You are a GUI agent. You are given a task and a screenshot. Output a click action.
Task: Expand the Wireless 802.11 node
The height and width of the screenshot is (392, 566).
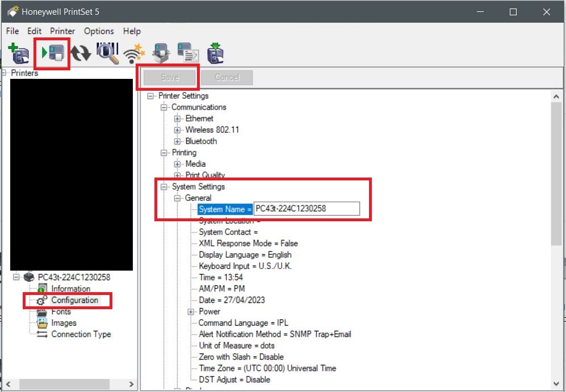177,130
